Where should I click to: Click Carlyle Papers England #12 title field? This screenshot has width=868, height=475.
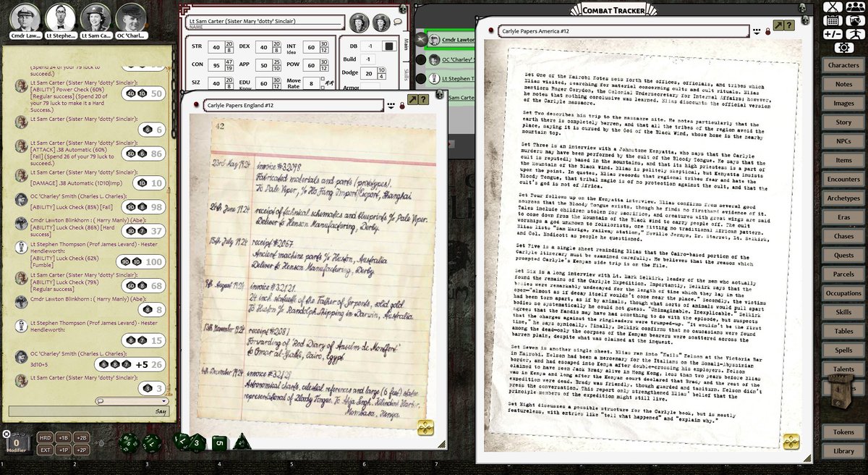point(292,105)
